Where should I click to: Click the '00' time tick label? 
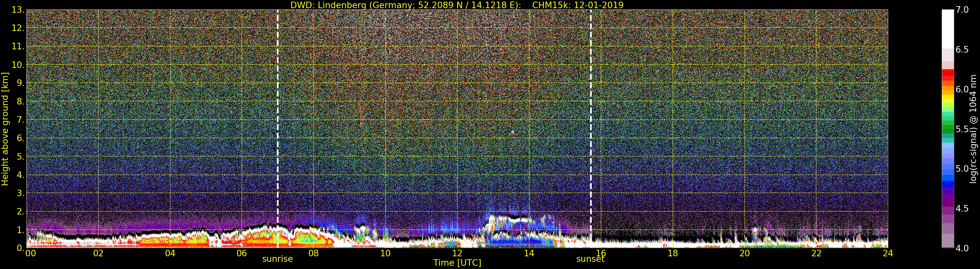pyautogui.click(x=30, y=253)
